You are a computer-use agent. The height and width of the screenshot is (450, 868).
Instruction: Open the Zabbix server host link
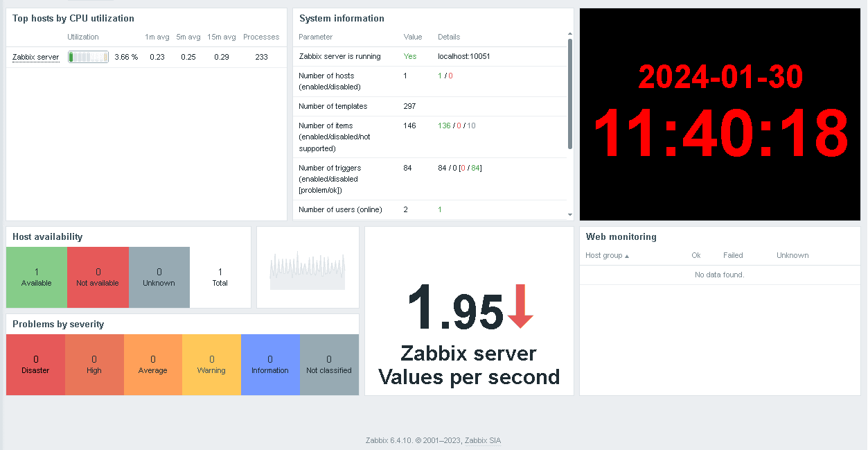tap(36, 57)
